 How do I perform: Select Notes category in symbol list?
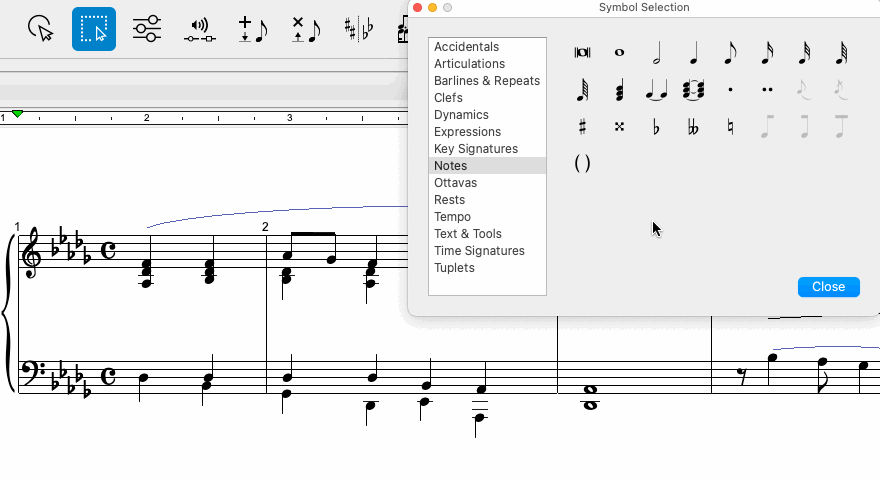tap(487, 166)
